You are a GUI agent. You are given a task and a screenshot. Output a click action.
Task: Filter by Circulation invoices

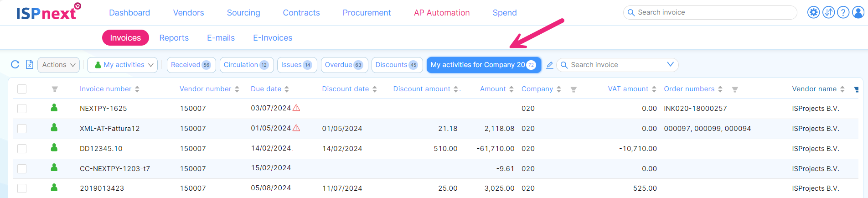246,65
